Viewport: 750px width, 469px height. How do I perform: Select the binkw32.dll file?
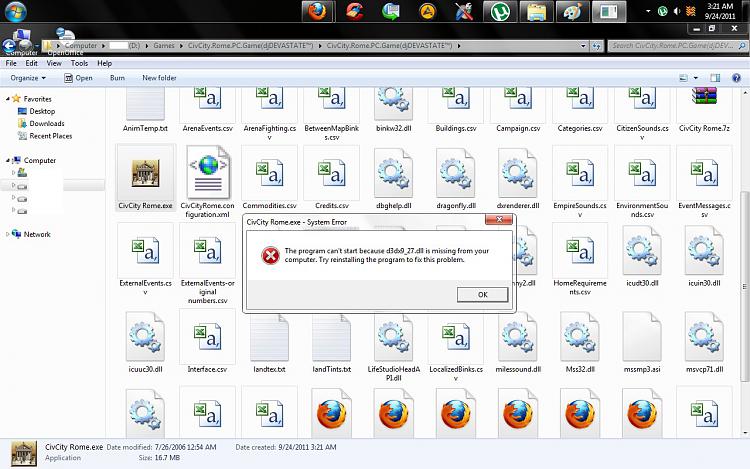(x=394, y=110)
